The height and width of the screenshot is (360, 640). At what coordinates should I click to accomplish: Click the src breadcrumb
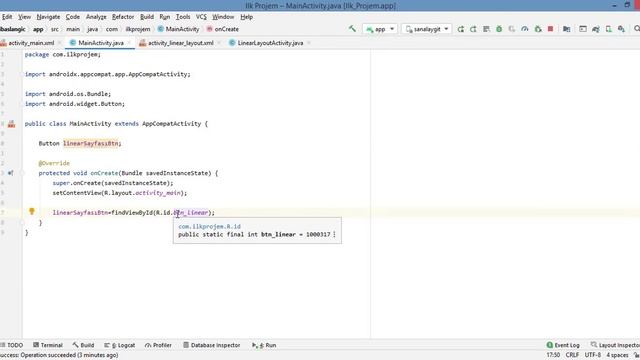tap(55, 29)
